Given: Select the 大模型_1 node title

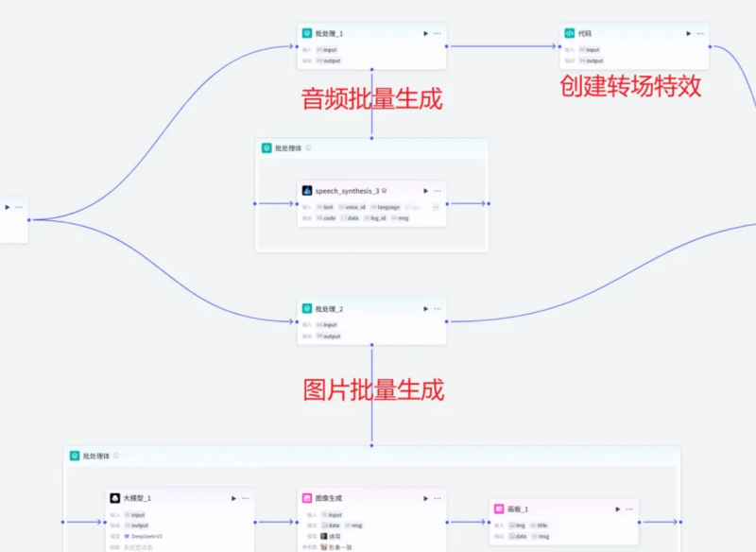Looking at the screenshot, I should tap(137, 498).
